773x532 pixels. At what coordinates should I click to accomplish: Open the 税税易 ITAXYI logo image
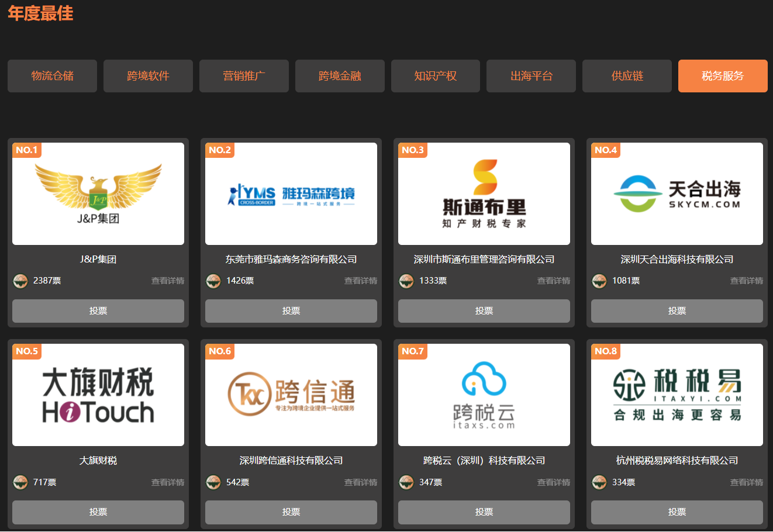(677, 395)
